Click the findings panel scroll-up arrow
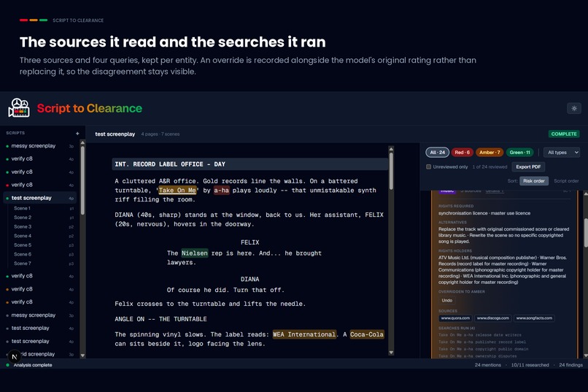This screenshot has width=588, height=392. point(585,193)
